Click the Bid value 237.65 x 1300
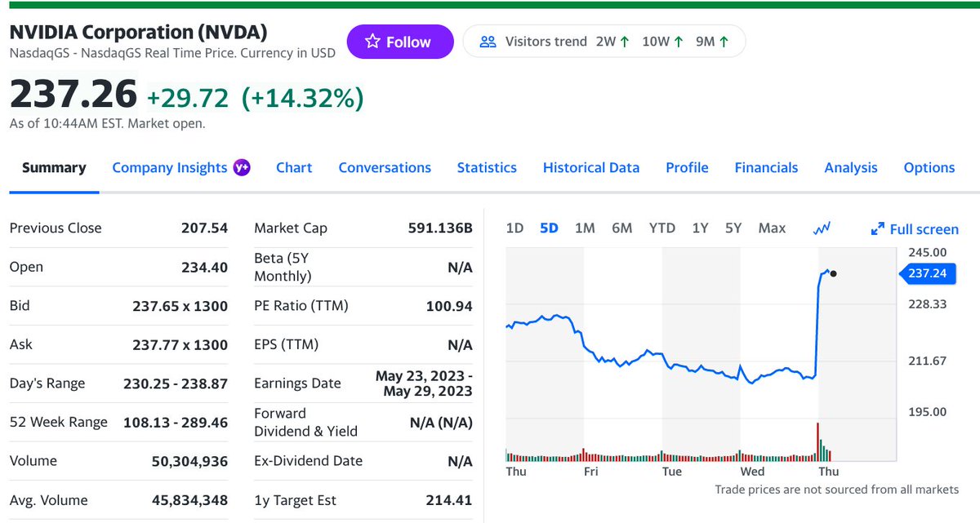 180,306
